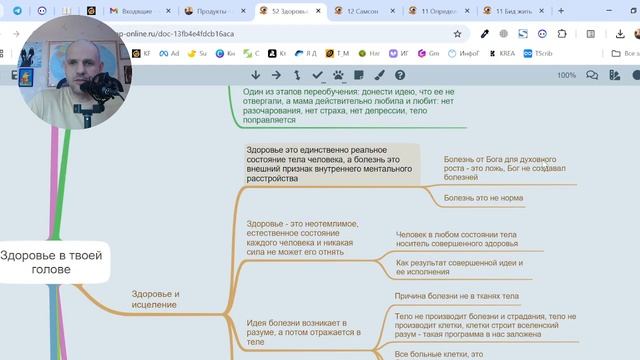This screenshot has height=360, width=640.
Task: Click the grey globe extension icon
Action: point(504,34)
